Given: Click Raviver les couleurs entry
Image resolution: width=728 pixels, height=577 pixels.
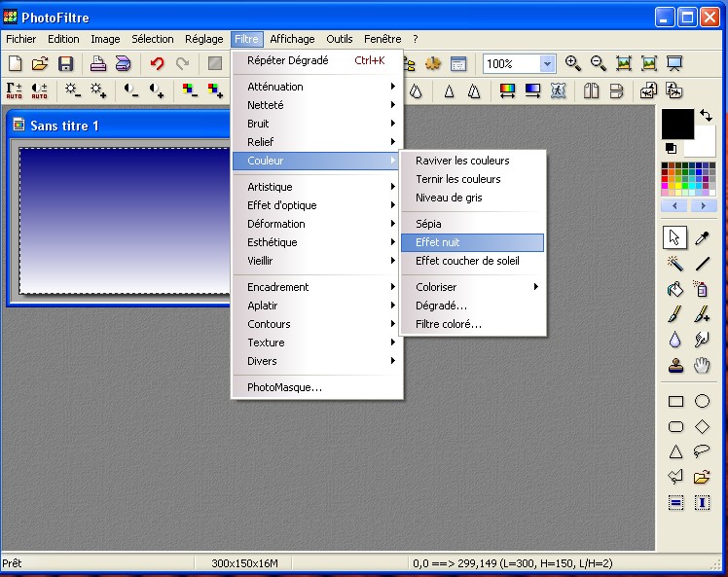Looking at the screenshot, I should (x=473, y=161).
